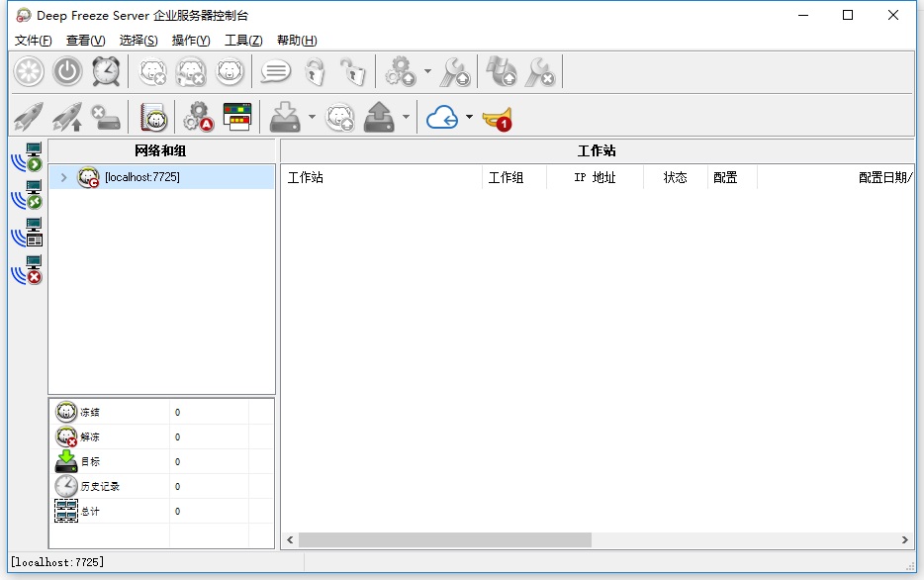
Task: Click the horizontal scrollbar thumb
Action: (x=445, y=540)
